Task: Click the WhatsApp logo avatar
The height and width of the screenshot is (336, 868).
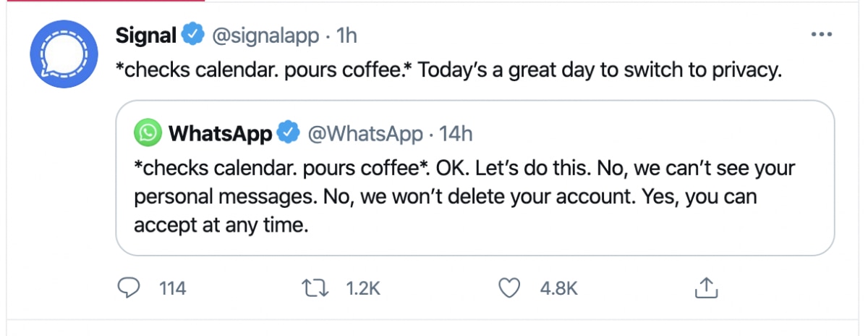Action: [x=148, y=133]
